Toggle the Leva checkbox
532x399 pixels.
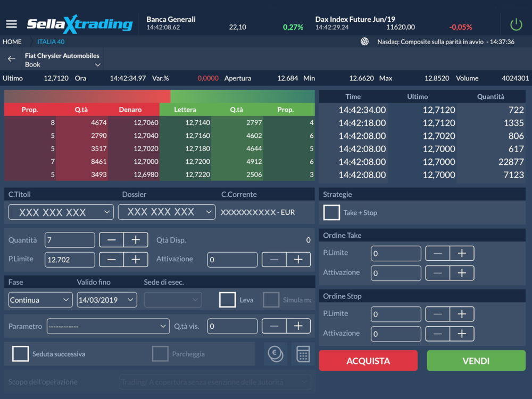227,300
